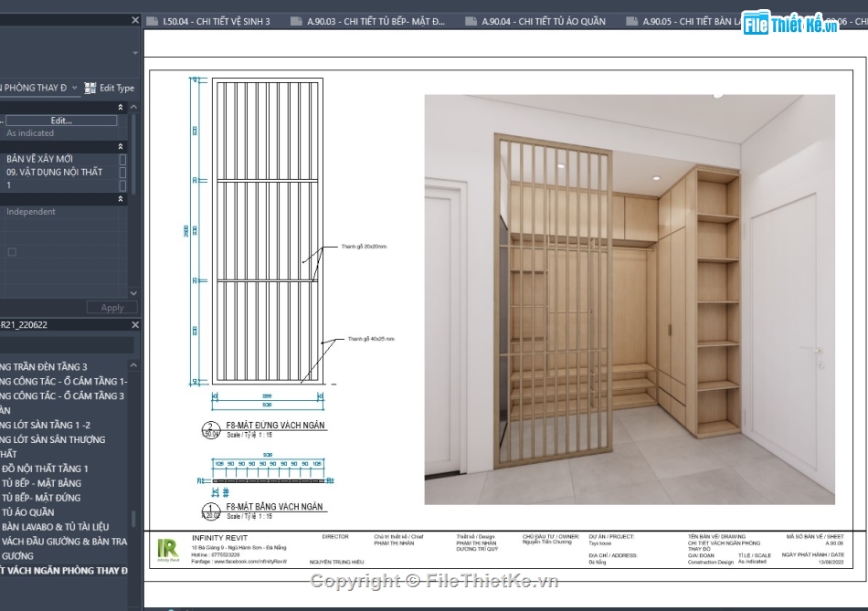Collapse the top Properties section with double-chevron
The width and height of the screenshot is (868, 611).
(x=121, y=106)
